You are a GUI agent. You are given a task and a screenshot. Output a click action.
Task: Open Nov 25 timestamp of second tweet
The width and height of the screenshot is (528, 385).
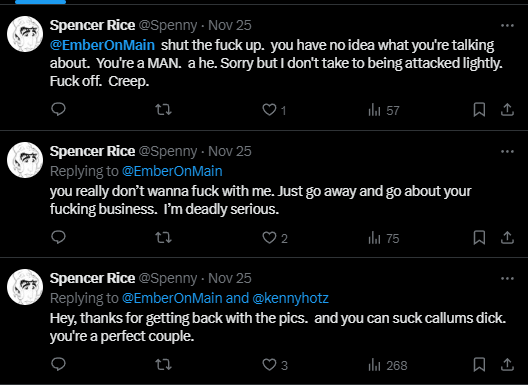tap(230, 151)
